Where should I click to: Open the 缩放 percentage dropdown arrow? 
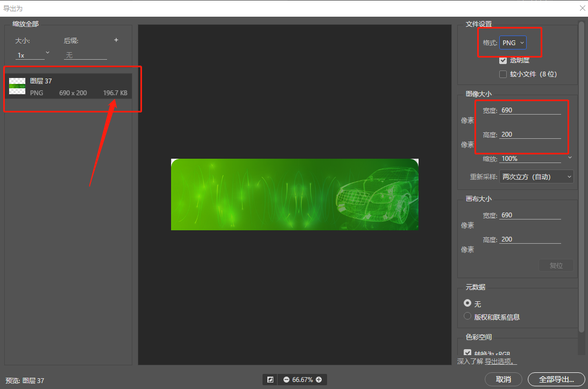(x=570, y=158)
